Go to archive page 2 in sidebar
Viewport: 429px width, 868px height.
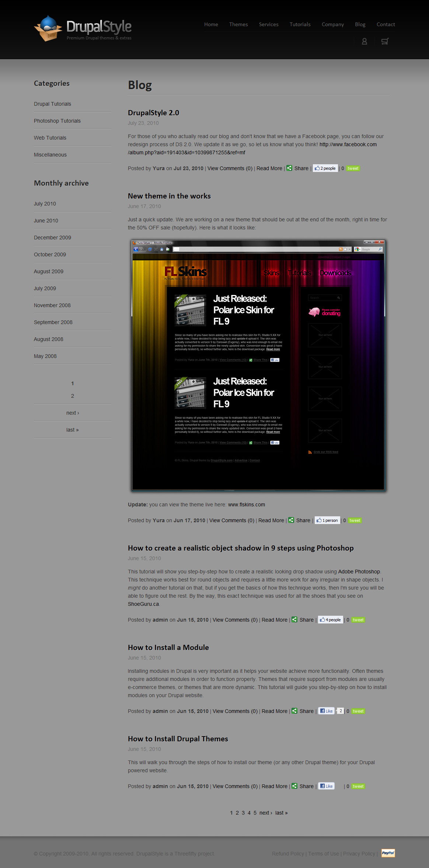[x=73, y=396]
